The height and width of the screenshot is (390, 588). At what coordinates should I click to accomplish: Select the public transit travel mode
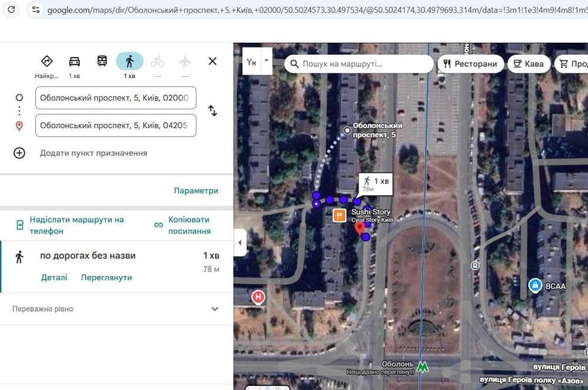click(x=102, y=61)
